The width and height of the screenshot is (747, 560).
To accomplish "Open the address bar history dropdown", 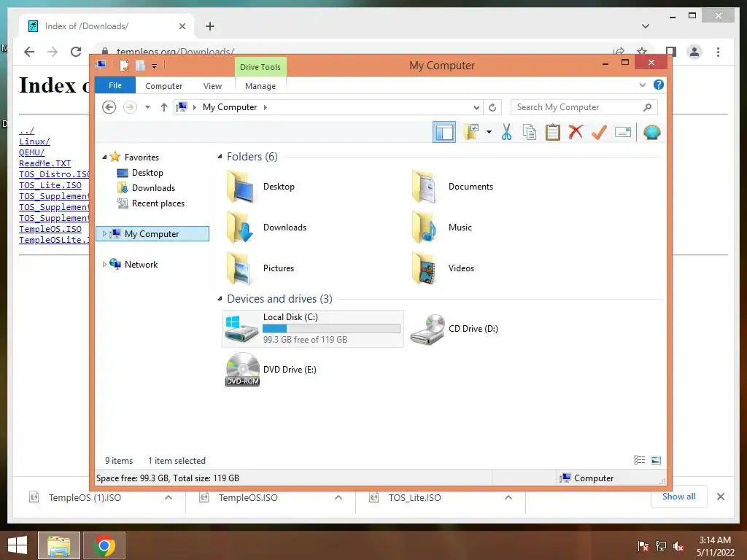I will (x=476, y=107).
